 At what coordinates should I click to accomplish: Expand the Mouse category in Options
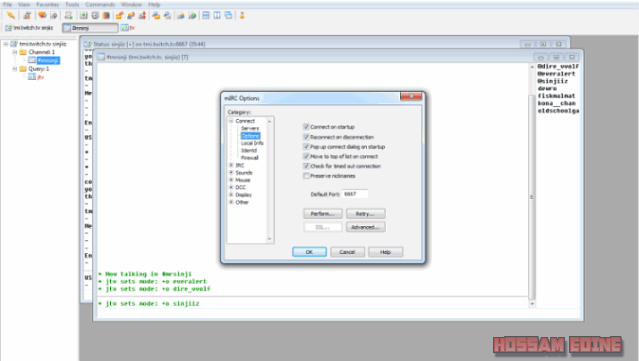[231, 180]
